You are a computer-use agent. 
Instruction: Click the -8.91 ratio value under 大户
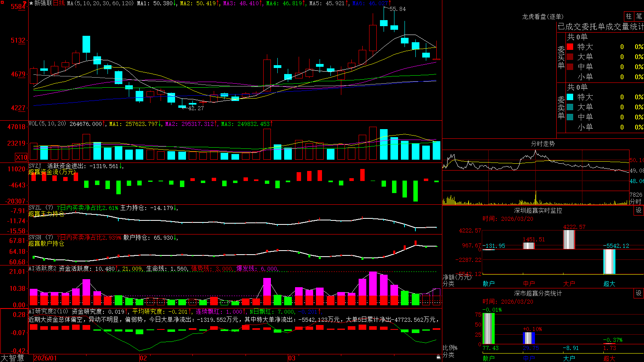tap(571, 348)
